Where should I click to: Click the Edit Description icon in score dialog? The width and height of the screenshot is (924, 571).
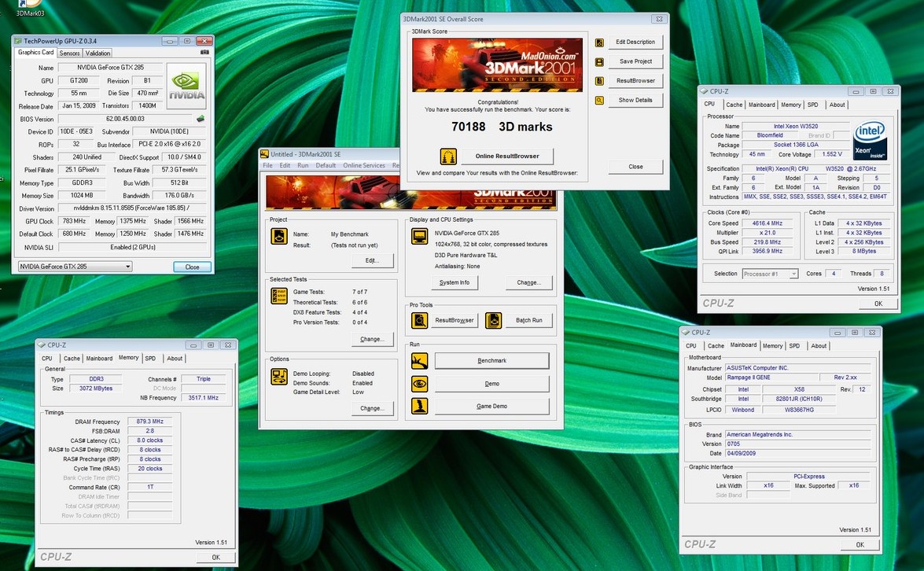(x=599, y=42)
